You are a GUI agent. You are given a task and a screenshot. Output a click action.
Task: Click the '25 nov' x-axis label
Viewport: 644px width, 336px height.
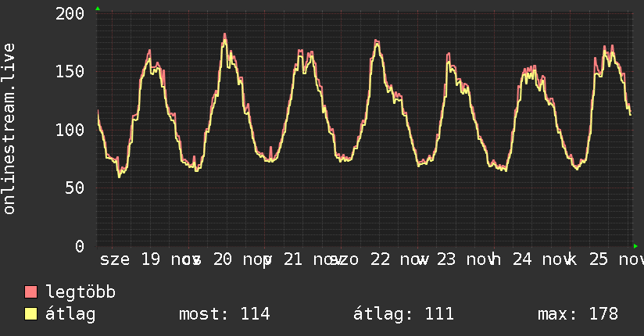616,259
